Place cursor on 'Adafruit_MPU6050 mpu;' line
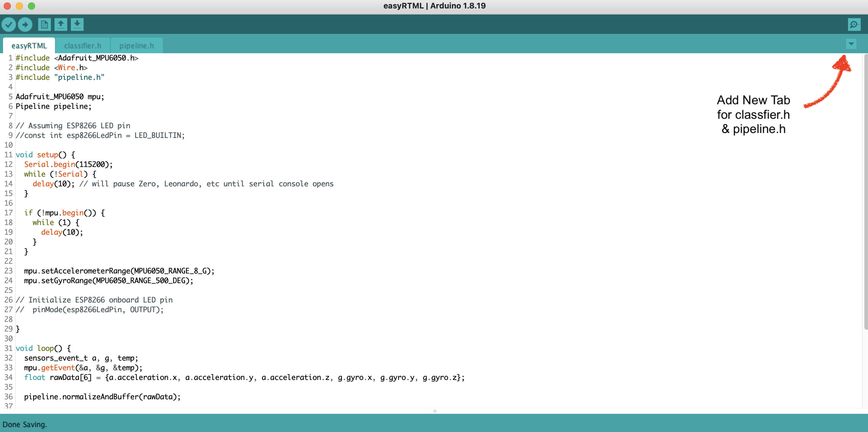Viewport: 868px width, 432px height. 60,97
